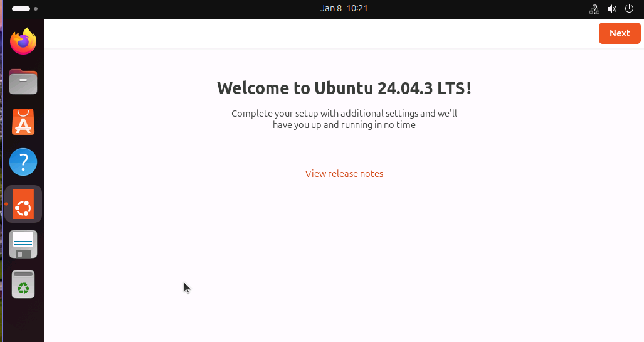Open the floppy disk drive dock icon
The width and height of the screenshot is (644, 342).
pos(23,244)
